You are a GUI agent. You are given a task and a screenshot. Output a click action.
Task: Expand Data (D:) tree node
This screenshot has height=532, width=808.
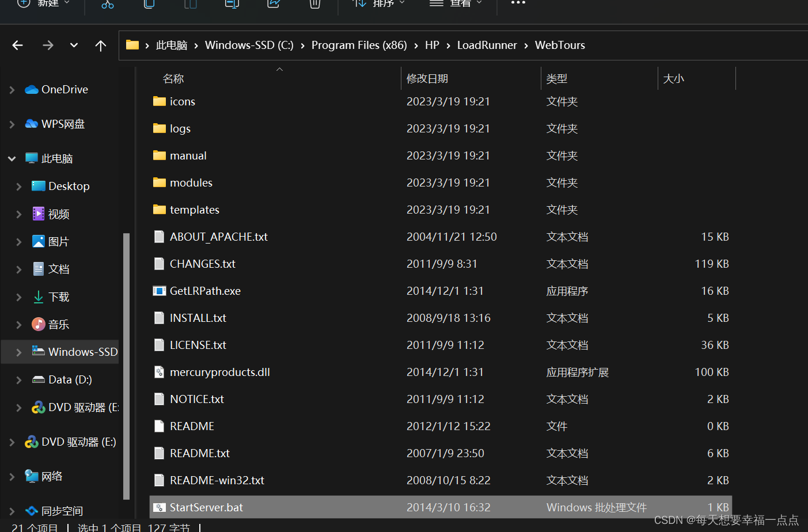coord(19,380)
